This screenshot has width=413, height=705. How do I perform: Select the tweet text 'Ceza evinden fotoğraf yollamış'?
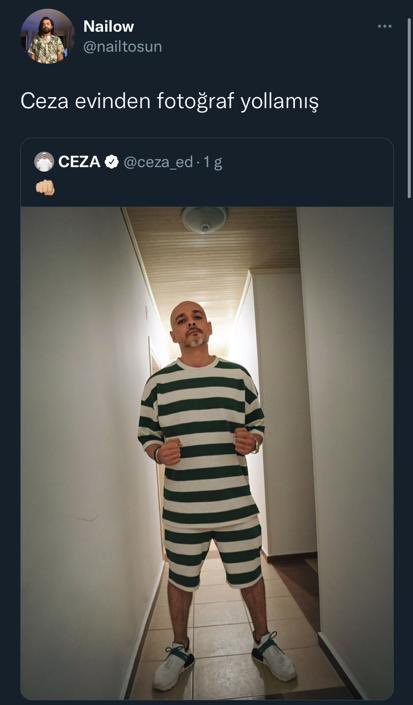[169, 102]
